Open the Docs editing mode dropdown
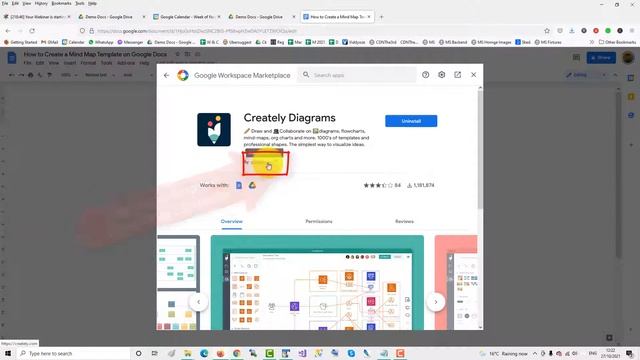The height and width of the screenshot is (360, 640). coord(586,75)
